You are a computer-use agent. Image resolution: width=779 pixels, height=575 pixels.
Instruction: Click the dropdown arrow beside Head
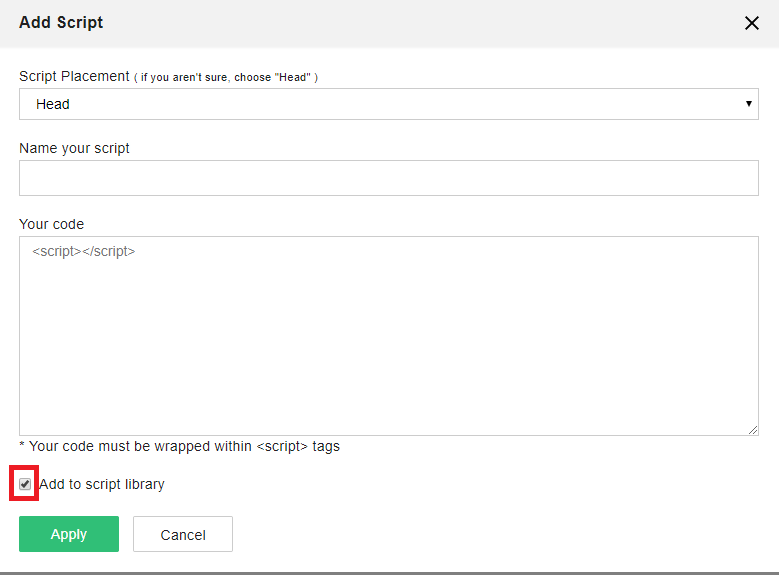click(748, 104)
